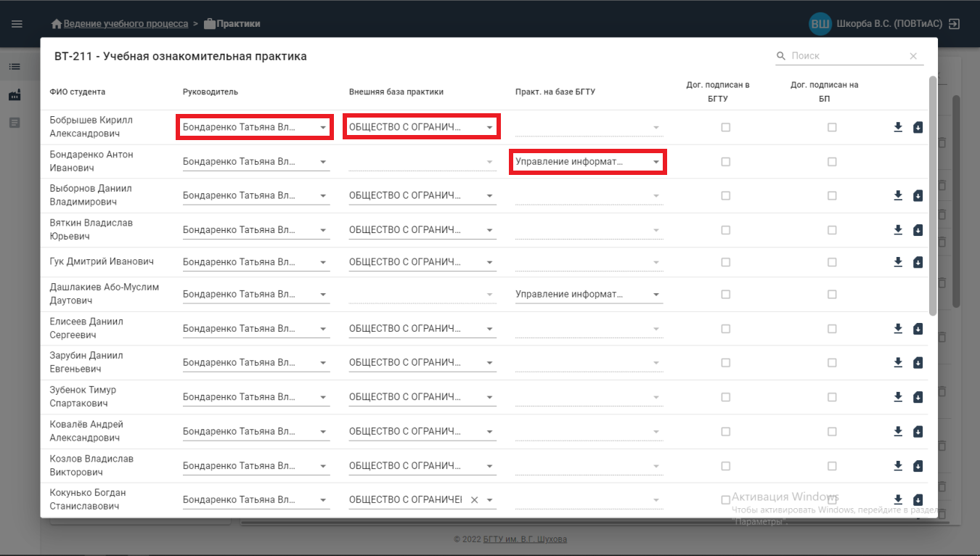This screenshot has width=980, height=556.
Task: Open external practice base dropdown for Бобрышев Кирилл
Action: point(422,127)
